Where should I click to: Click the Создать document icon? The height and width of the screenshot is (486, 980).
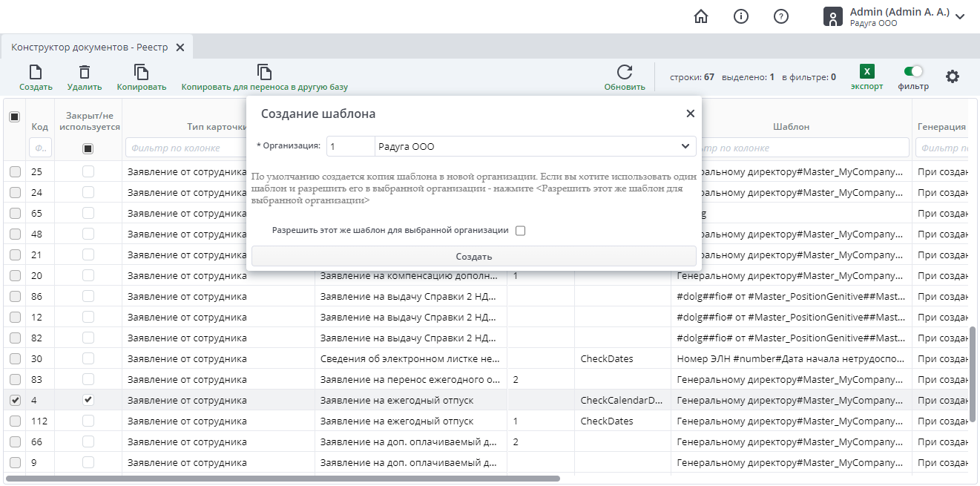[x=35, y=70]
